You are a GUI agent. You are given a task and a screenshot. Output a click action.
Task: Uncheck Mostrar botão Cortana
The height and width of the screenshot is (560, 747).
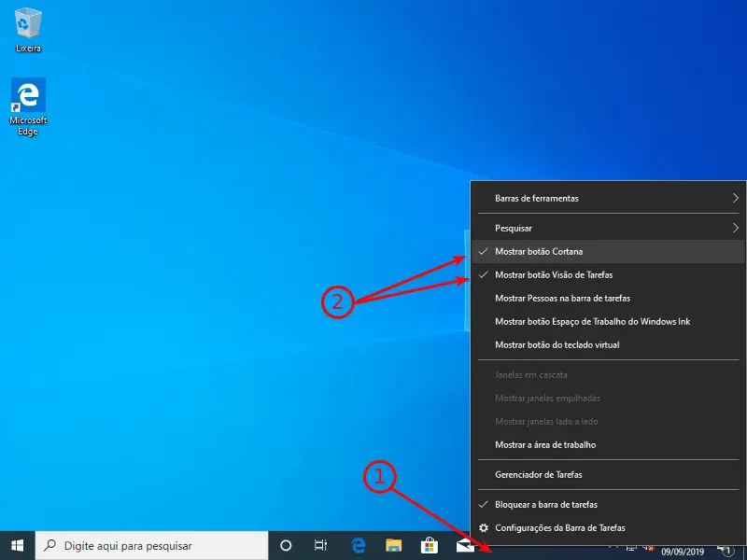609,251
